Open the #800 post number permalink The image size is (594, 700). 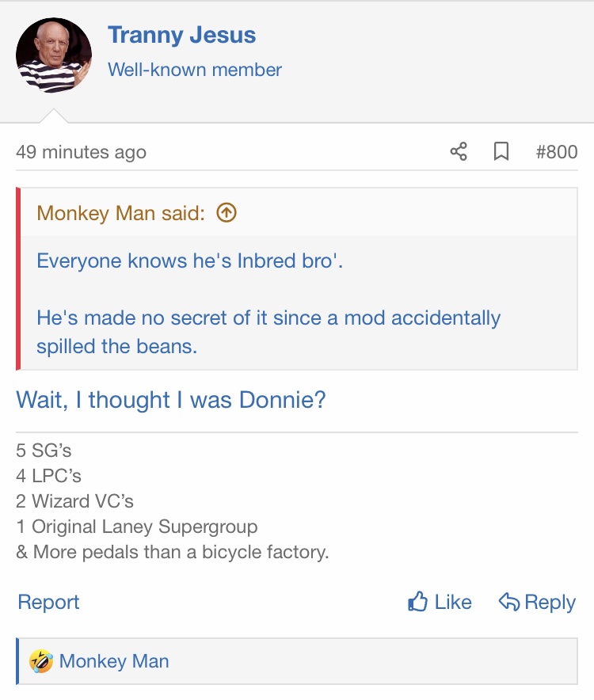click(556, 151)
